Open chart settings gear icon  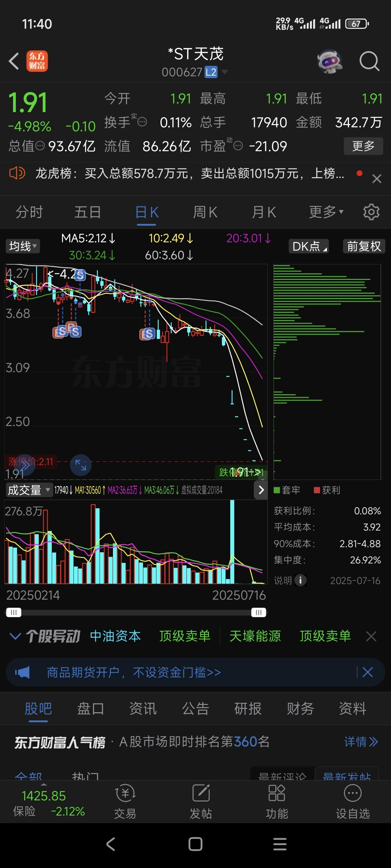pyautogui.click(x=371, y=212)
